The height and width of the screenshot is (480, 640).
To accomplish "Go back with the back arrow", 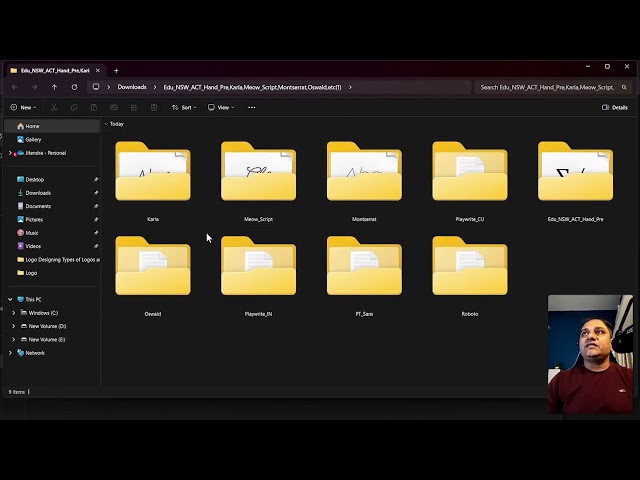I will point(15,87).
